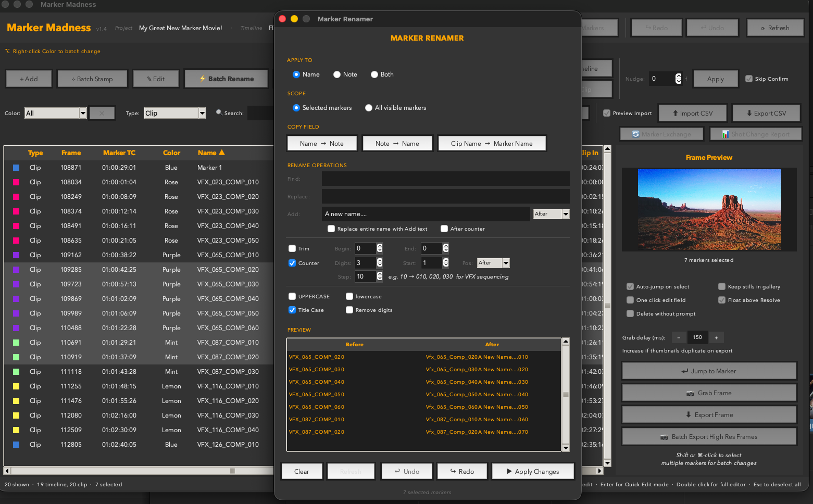Enable Delete without prompt checkbox
Screen dimensions: 813x504
pyautogui.click(x=630, y=313)
